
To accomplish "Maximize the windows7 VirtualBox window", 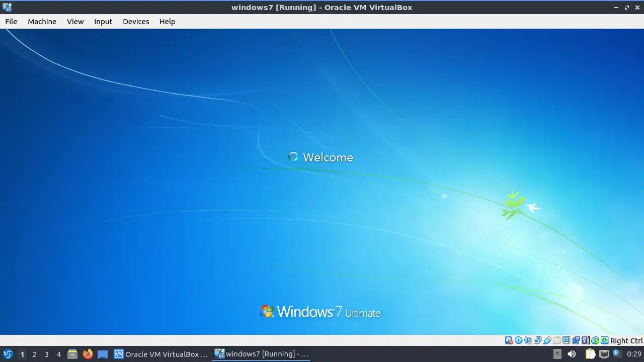I will tap(627, 7).
